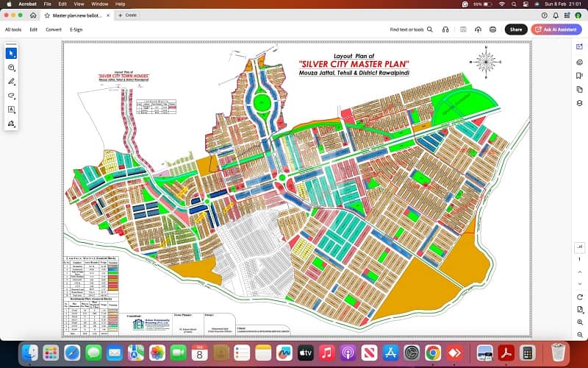Star the Master plan document tab

47,15
